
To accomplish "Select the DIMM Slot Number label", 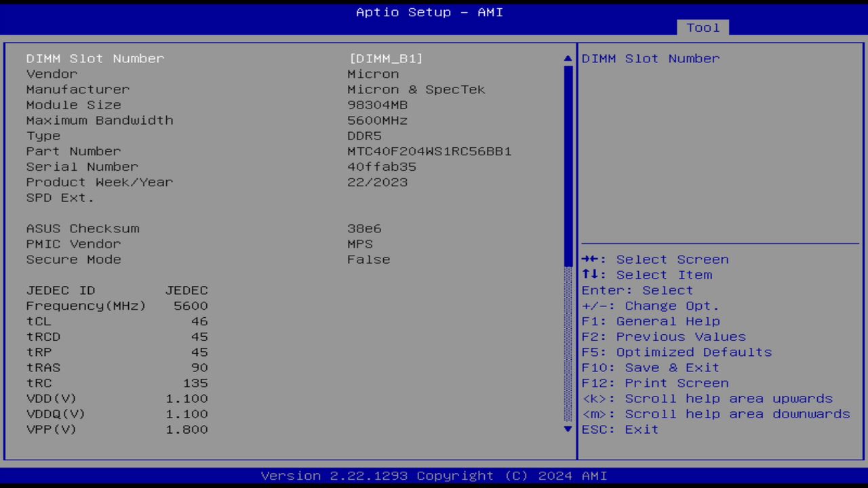I will (x=95, y=58).
